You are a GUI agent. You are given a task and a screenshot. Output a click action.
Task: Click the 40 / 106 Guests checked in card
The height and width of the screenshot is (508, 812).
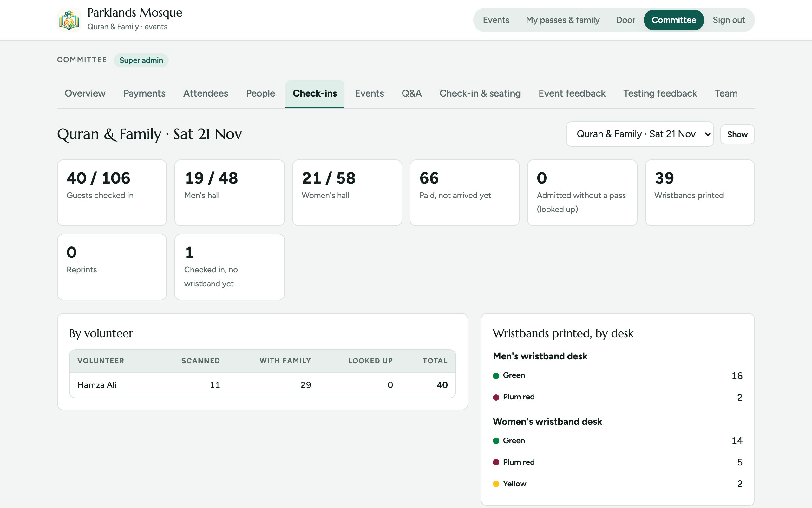(112, 193)
